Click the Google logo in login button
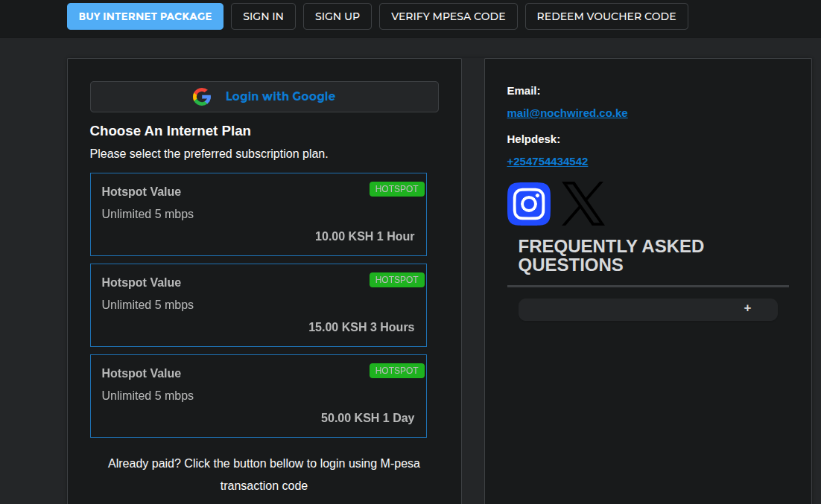 [202, 97]
